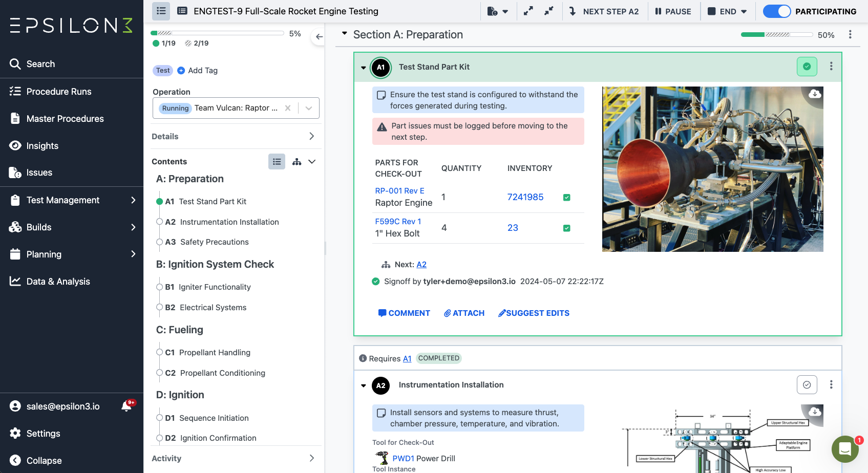Toggle off the PARTICIPATING switch
This screenshot has height=473, width=868.
point(777,11)
